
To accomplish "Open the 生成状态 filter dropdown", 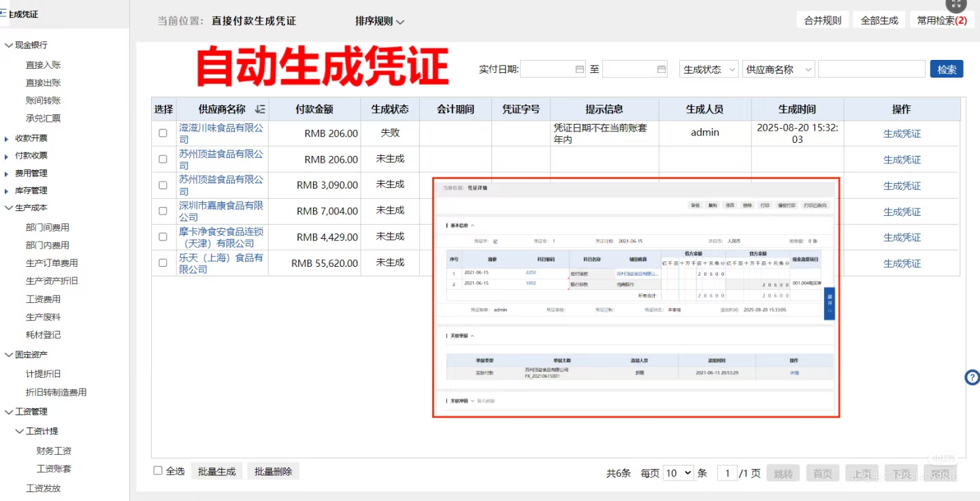I will 708,69.
